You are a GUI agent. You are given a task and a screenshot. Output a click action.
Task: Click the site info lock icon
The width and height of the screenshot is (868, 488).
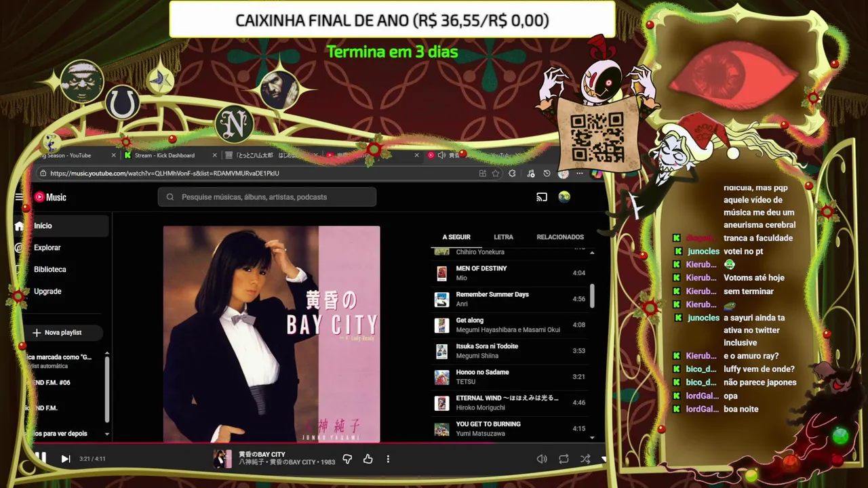click(43, 174)
